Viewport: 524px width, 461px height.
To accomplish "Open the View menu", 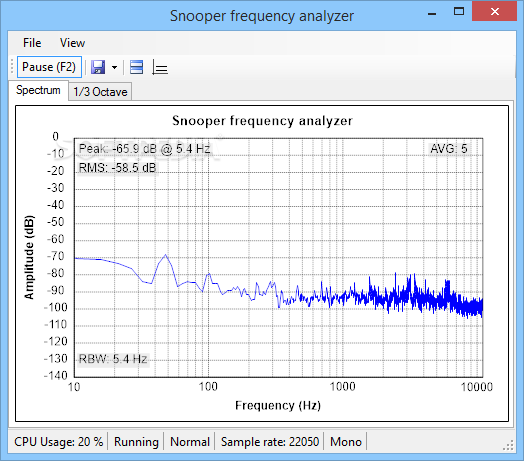I will coord(73,43).
